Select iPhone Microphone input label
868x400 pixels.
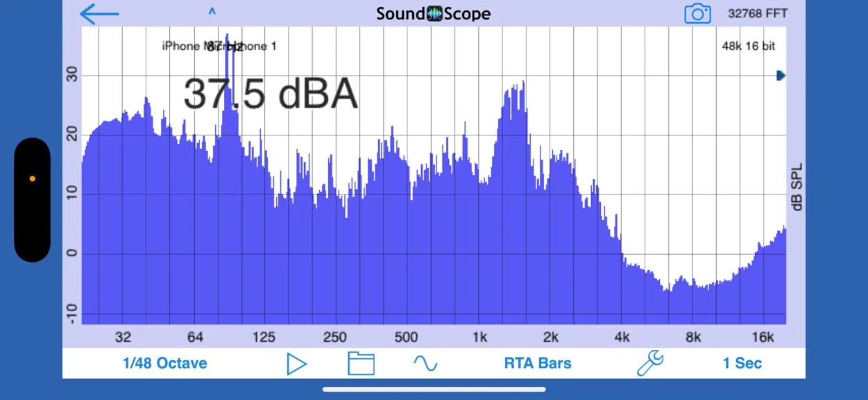[219, 47]
